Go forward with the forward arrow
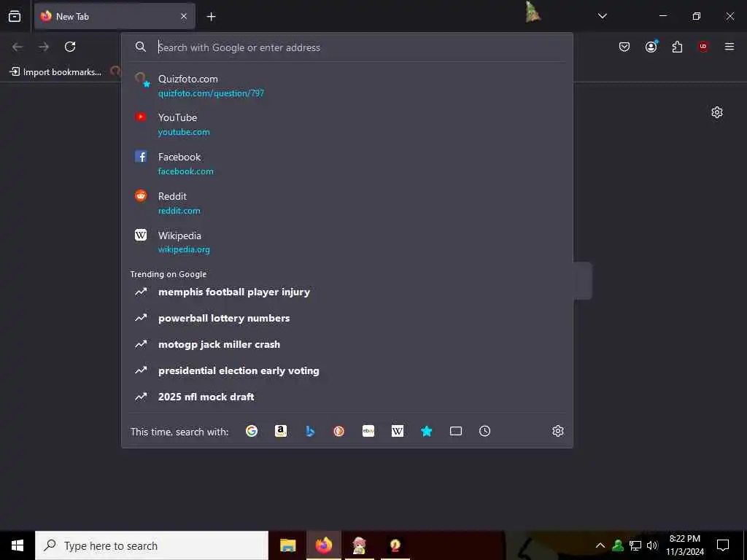This screenshot has height=560, width=747. pyautogui.click(x=44, y=47)
